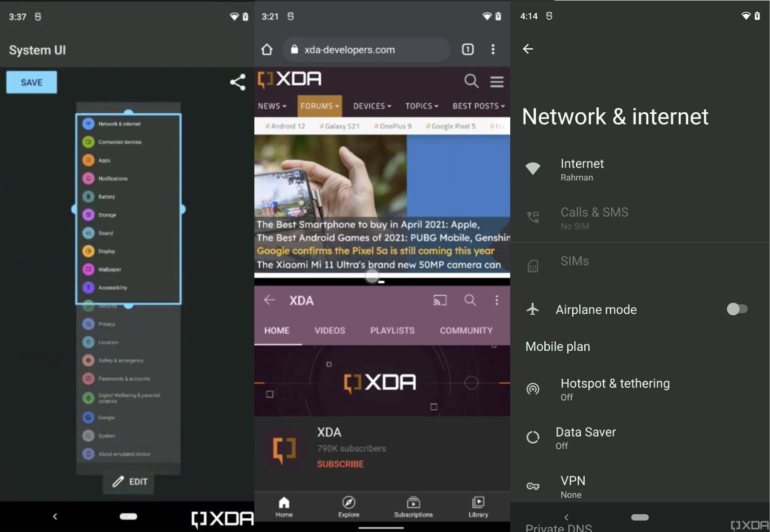Share the screenshot using the share icon
The image size is (770, 532).
(x=238, y=82)
